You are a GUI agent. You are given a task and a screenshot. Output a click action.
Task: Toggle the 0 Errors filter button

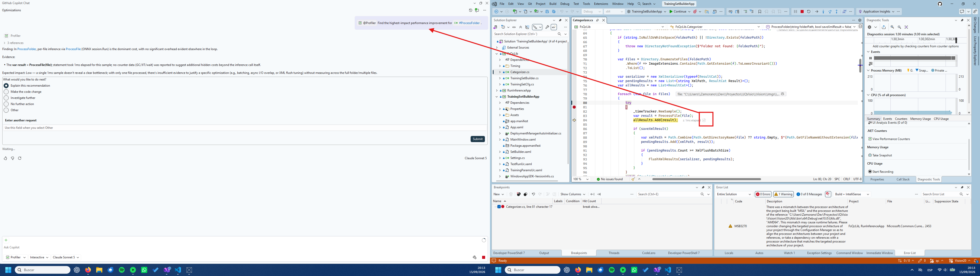click(x=763, y=194)
